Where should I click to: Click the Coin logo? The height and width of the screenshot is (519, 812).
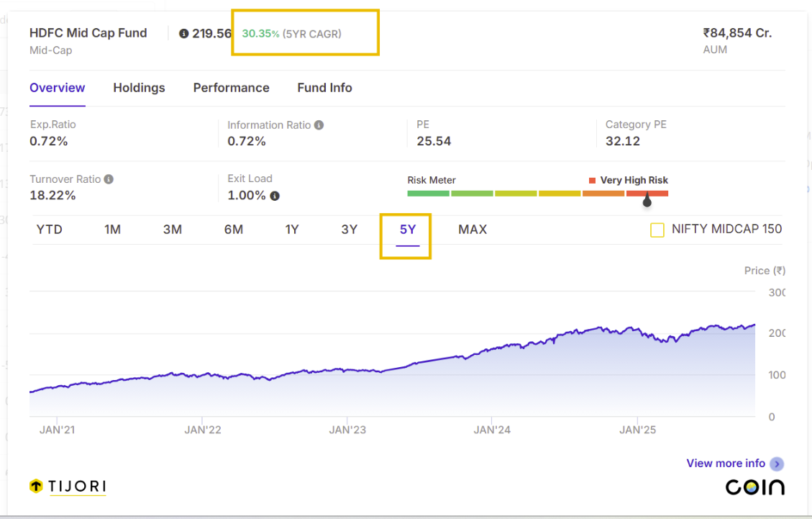tap(754, 487)
